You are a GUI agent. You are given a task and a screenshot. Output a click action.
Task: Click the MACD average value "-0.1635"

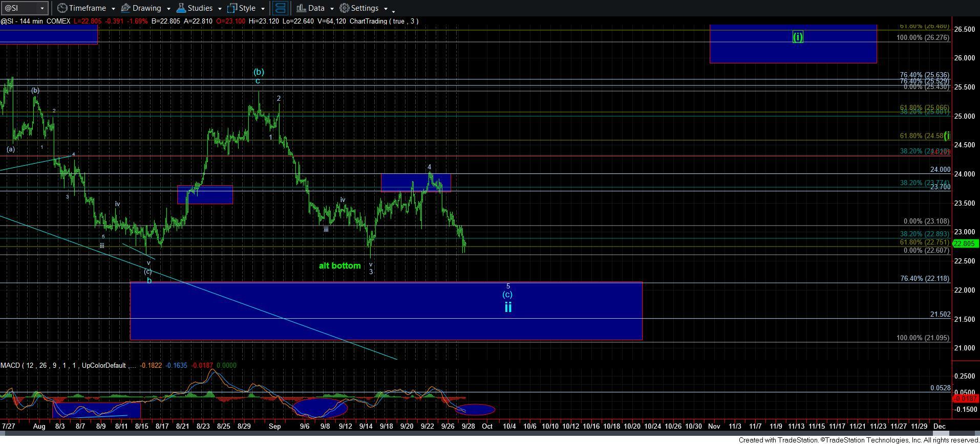click(176, 365)
